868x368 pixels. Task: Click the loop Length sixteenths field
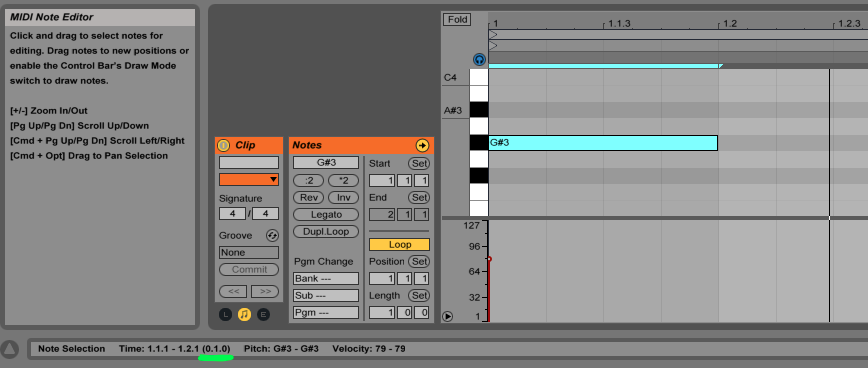(422, 313)
